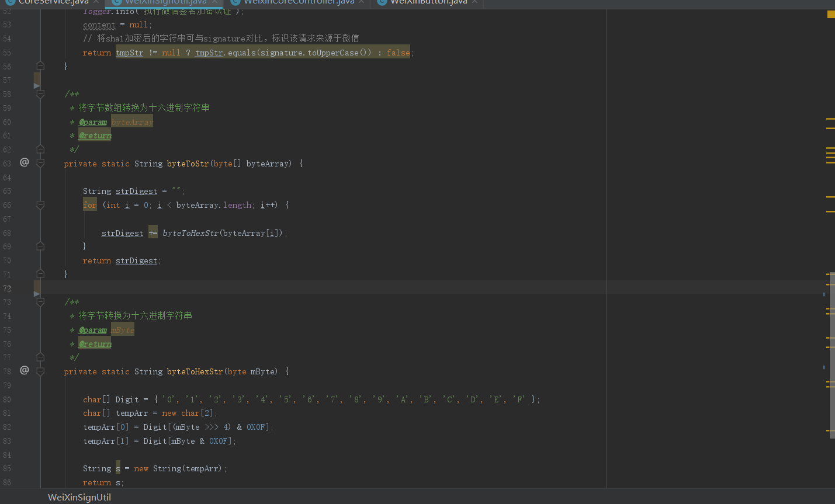This screenshot has width=835, height=504.
Task: Click the byteToStr method name on line 63
Action: click(188, 164)
